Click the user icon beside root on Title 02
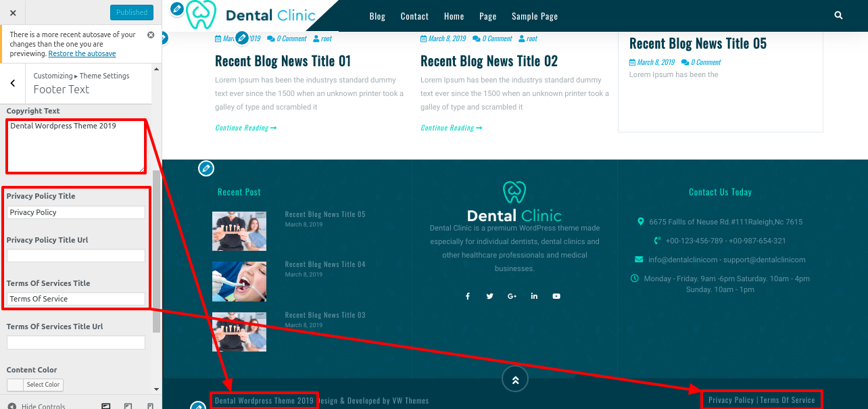This screenshot has width=868, height=409. pyautogui.click(x=522, y=39)
